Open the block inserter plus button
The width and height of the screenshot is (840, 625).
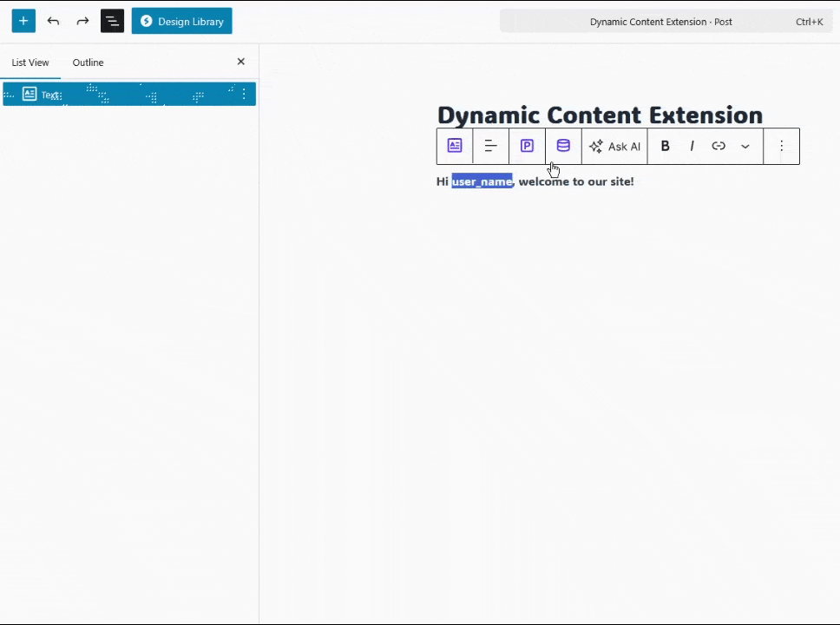[x=23, y=21]
